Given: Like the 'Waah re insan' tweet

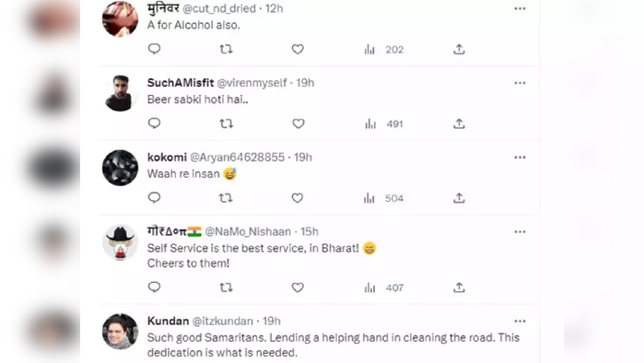Looking at the screenshot, I should [298, 198].
